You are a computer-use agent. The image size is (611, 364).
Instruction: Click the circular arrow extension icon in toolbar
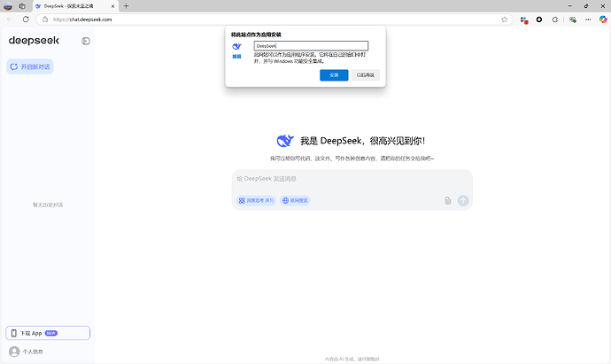click(555, 19)
